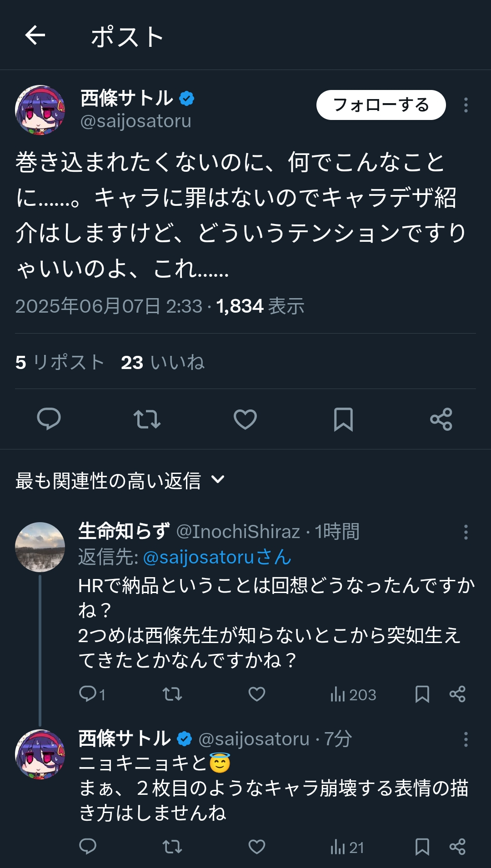The height and width of the screenshot is (868, 491).
Task: Tap the back arrow icon
Action: (35, 35)
